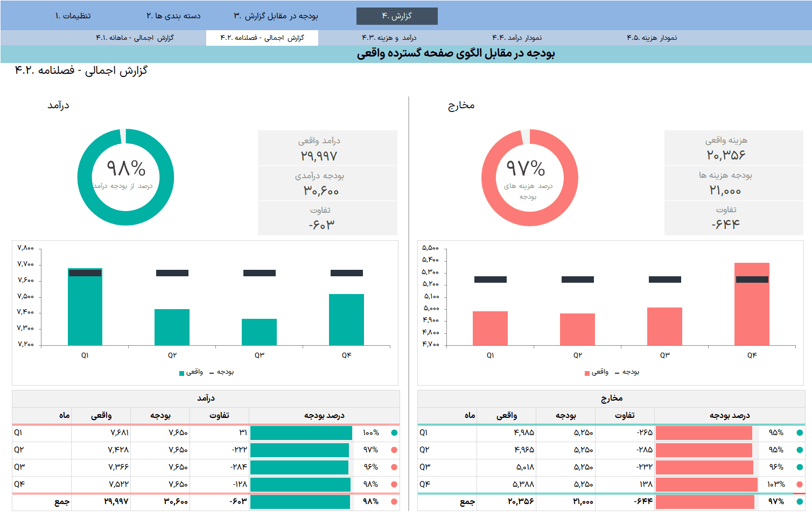This screenshot has height=517, width=812.
Task: Select the teal Q3 bar in income chart
Action: (x=259, y=332)
